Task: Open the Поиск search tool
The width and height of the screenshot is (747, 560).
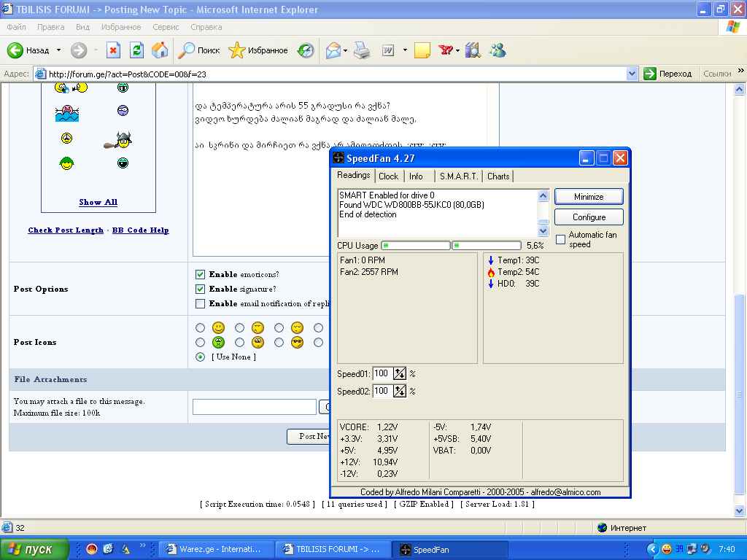Action: (x=198, y=50)
